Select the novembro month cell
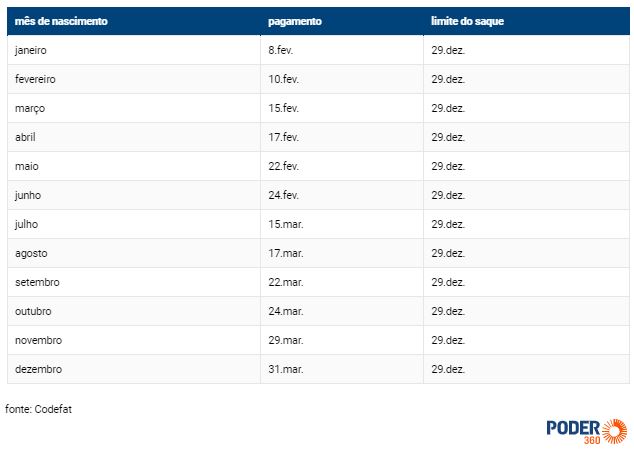The image size is (634, 456). click(x=134, y=340)
